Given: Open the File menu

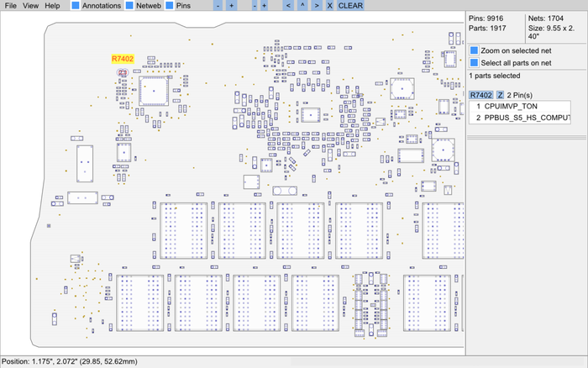Looking at the screenshot, I should coord(11,6).
